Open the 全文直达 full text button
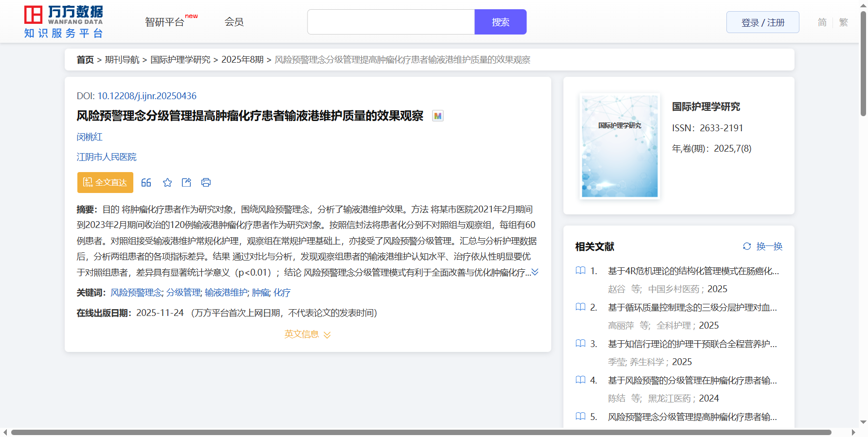This screenshot has height=437, width=868. [105, 183]
